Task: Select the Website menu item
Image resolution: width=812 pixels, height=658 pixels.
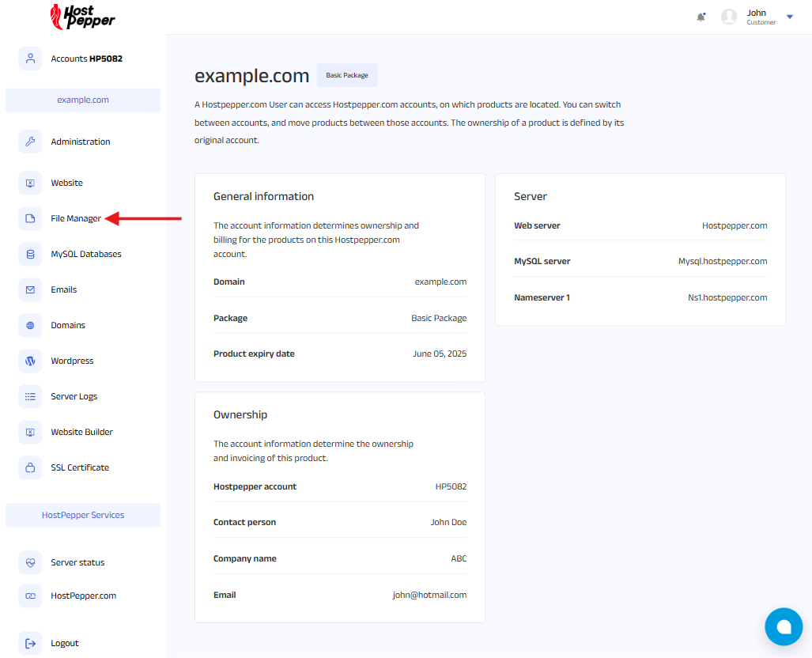Action: click(x=66, y=183)
